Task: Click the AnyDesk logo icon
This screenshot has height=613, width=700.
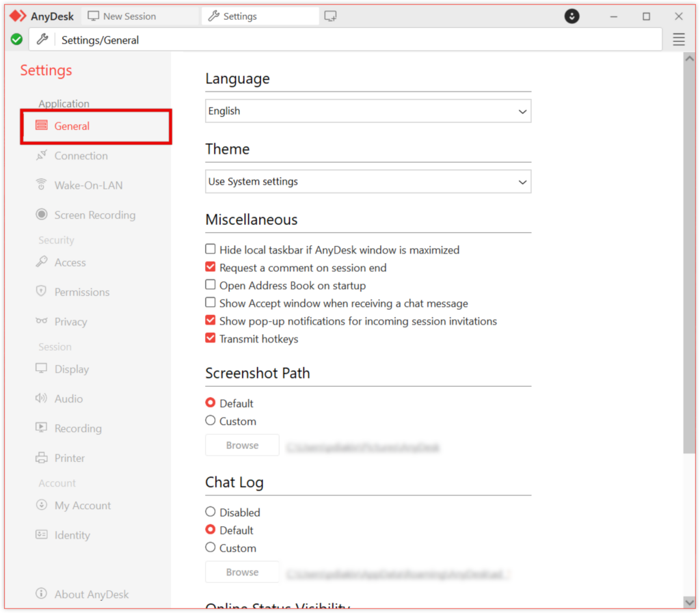Action: pos(18,16)
